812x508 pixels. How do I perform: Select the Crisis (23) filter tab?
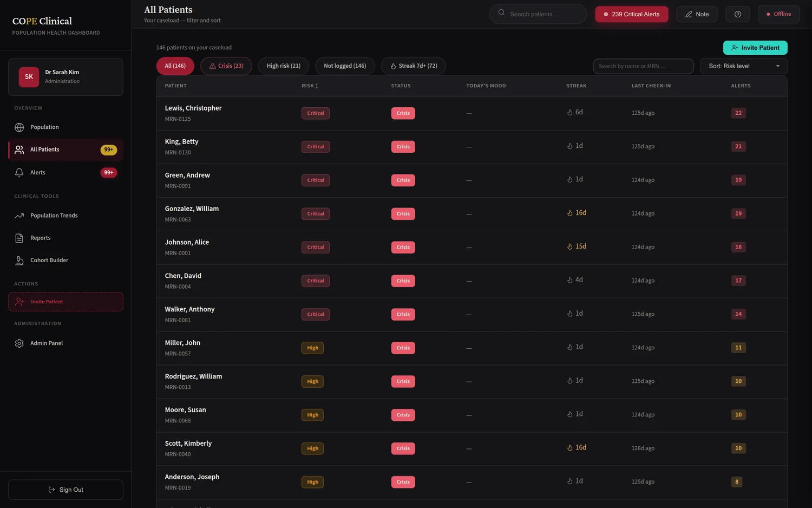pos(226,66)
